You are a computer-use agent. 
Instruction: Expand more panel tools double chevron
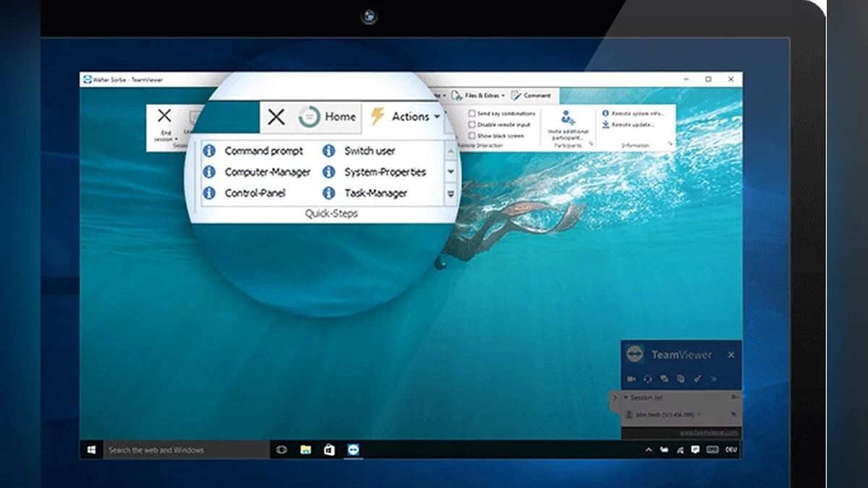tap(714, 379)
